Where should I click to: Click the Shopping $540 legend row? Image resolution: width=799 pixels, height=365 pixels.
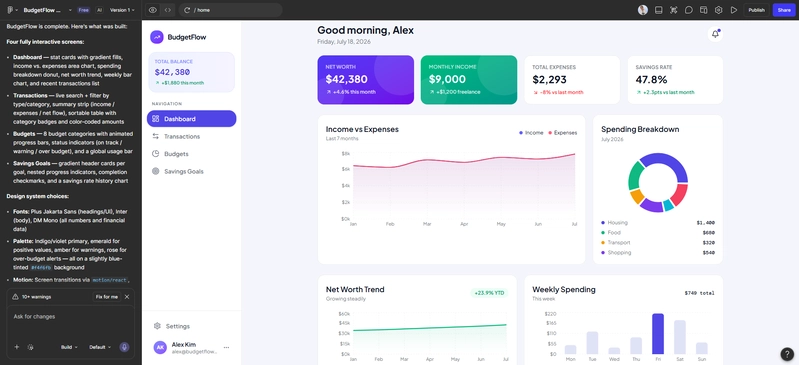[x=658, y=252]
